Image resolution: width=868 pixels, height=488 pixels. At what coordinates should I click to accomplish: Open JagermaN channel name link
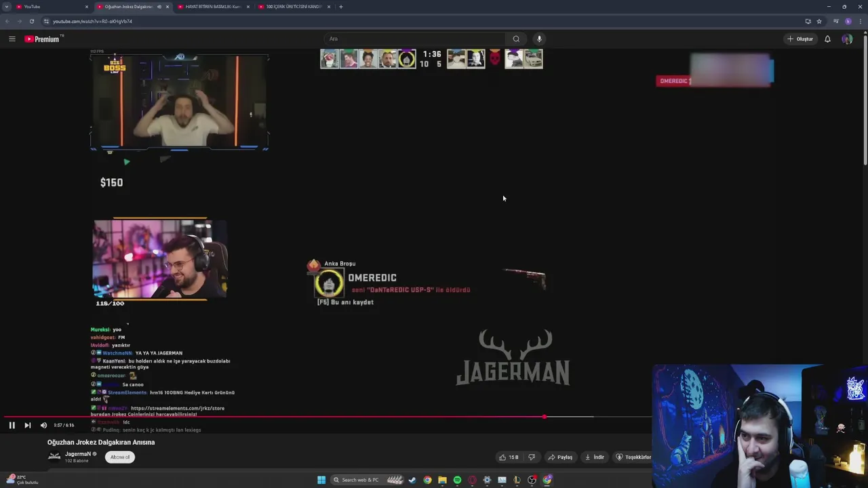[x=78, y=454]
